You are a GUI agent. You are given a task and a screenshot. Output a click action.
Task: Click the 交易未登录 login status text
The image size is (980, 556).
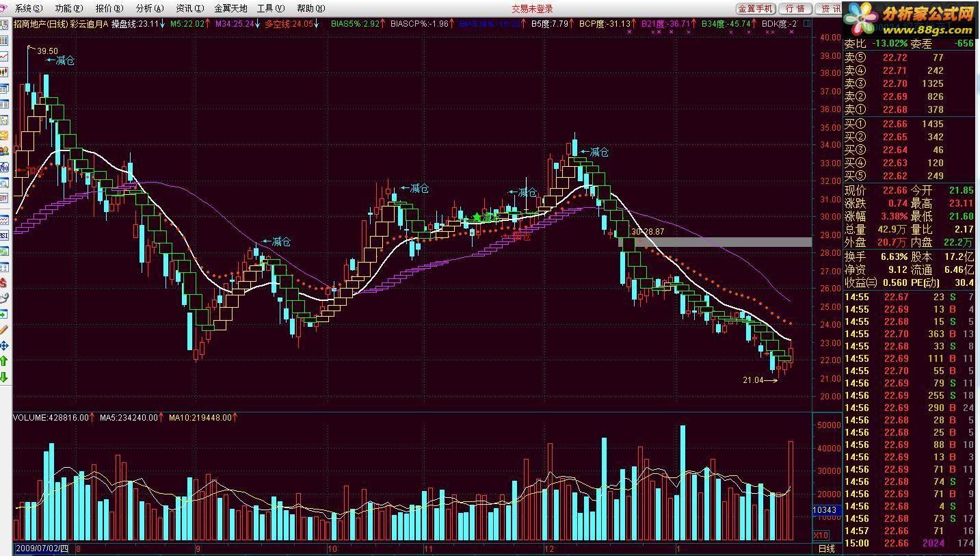532,8
